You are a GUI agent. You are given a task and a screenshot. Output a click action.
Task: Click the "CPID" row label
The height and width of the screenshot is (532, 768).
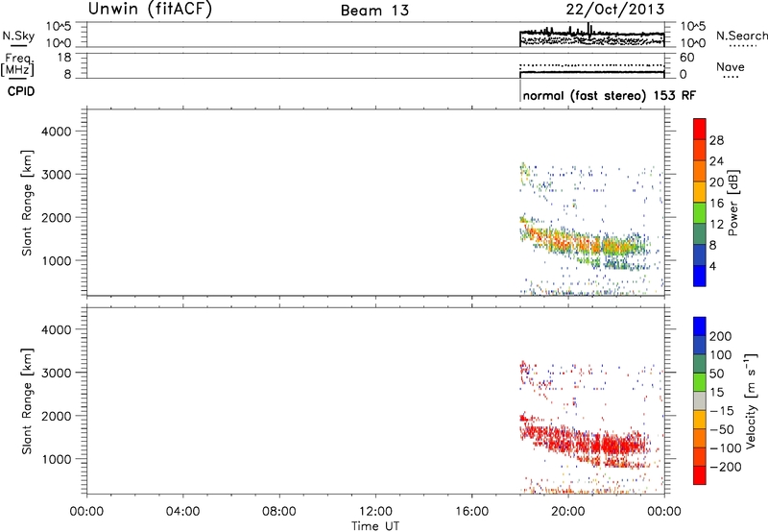20,91
